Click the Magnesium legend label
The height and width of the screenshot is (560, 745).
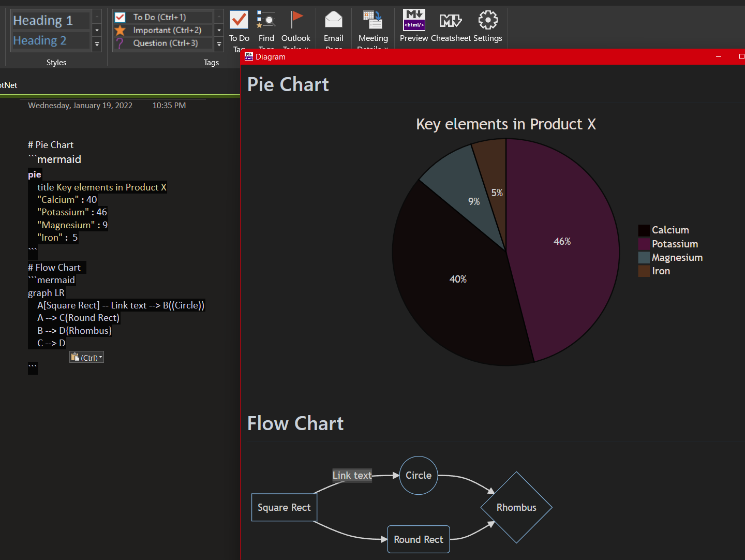[677, 258]
